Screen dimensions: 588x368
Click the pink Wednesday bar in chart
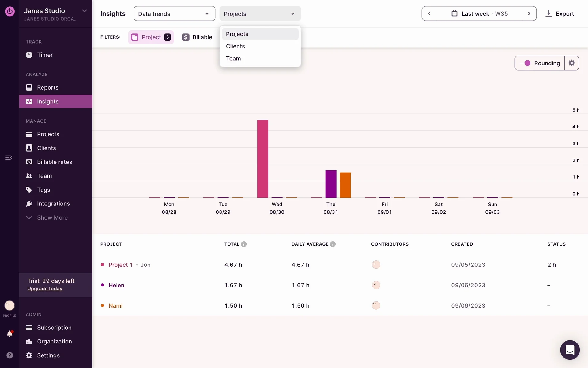262,159
